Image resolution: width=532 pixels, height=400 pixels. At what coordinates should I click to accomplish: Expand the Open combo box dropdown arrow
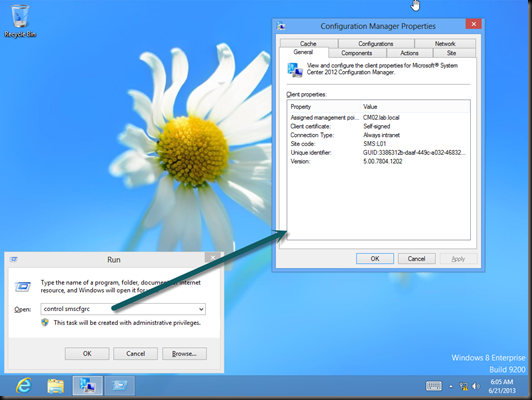201,309
